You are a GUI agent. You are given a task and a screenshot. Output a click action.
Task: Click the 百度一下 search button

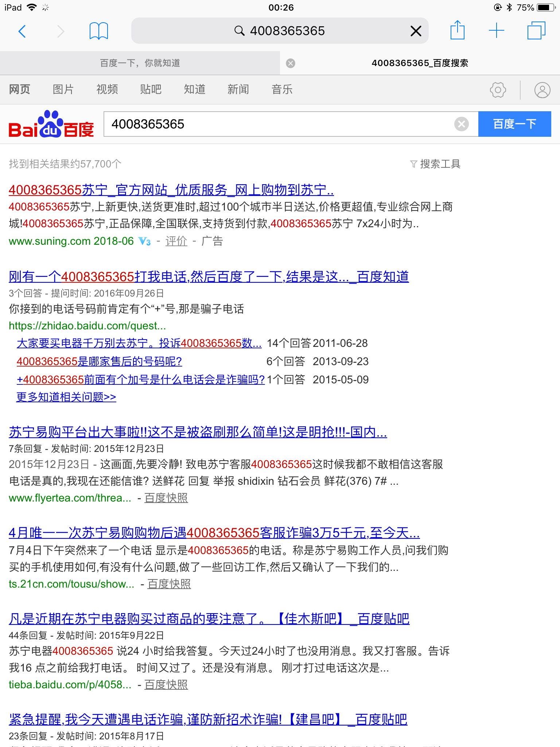pyautogui.click(x=514, y=124)
